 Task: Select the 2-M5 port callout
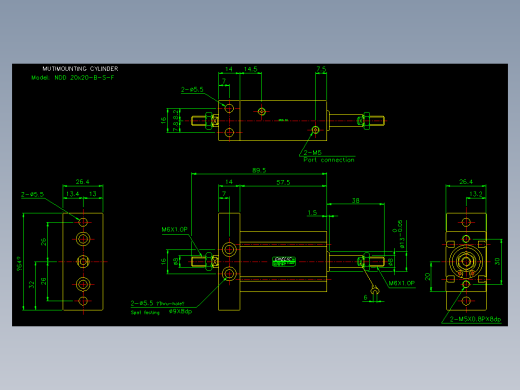pyautogui.click(x=313, y=153)
